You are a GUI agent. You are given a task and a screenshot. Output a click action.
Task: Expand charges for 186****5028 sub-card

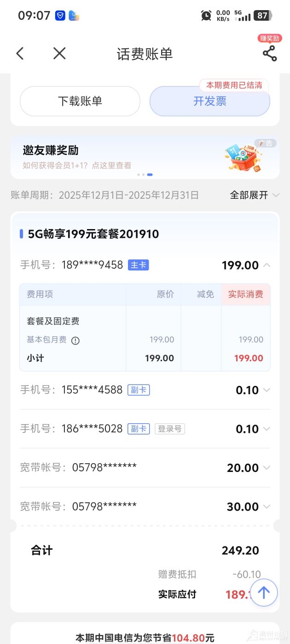click(x=266, y=429)
